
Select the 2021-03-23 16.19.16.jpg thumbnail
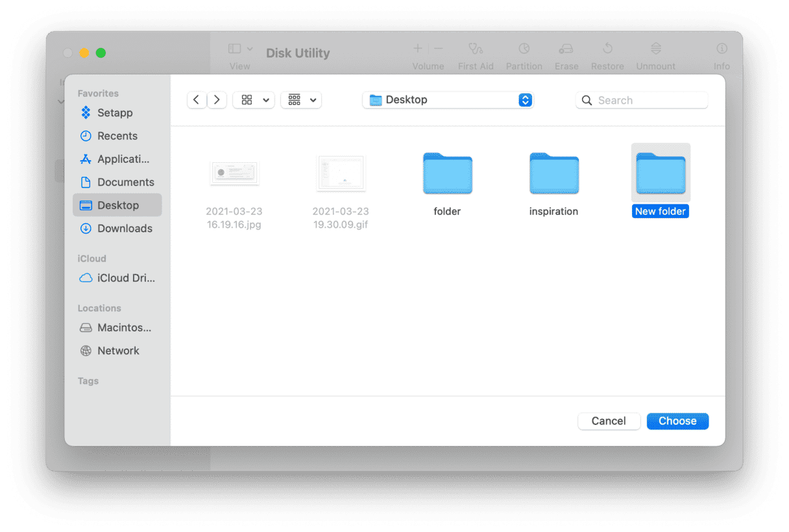click(x=234, y=174)
